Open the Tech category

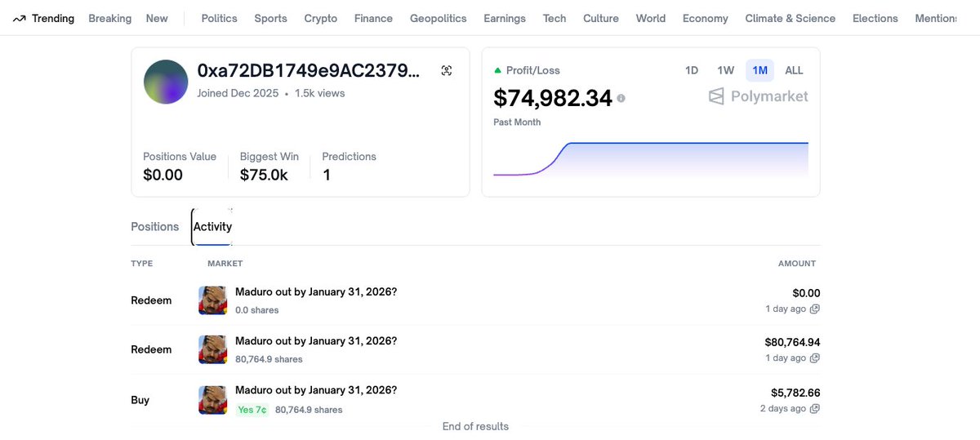(555, 18)
